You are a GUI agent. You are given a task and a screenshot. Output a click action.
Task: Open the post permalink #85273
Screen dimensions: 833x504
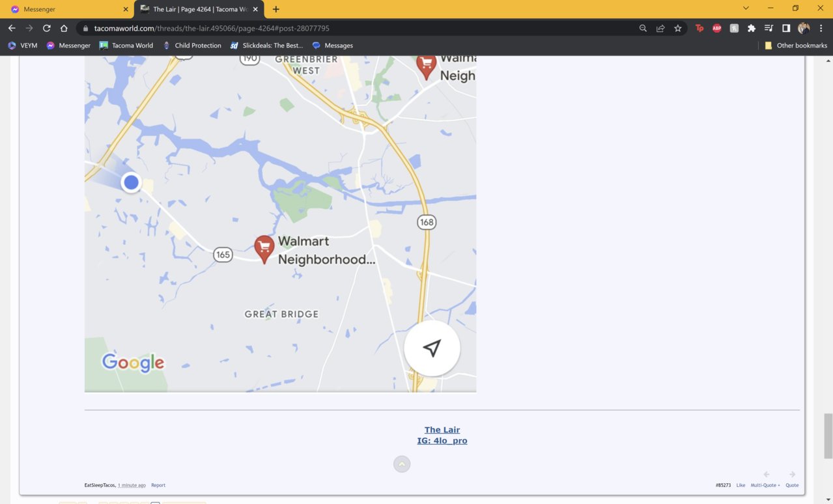tap(723, 485)
